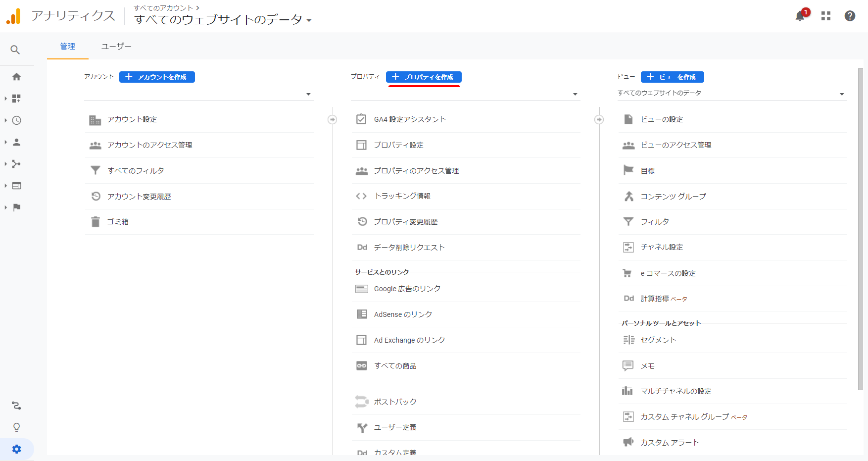Open the Google apps grid icon

click(x=825, y=16)
